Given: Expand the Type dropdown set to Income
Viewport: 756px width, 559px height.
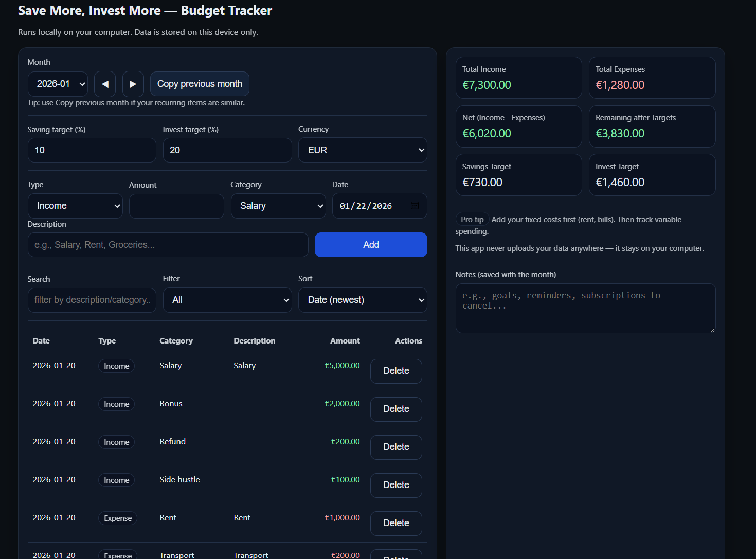Looking at the screenshot, I should [x=75, y=206].
